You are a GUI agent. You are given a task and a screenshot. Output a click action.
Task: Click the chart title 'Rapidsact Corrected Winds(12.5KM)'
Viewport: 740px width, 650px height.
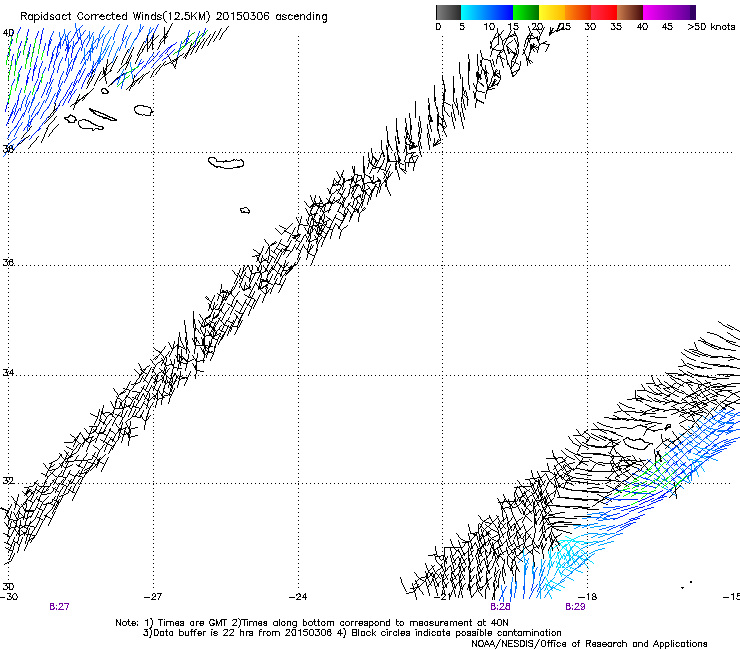115,17
